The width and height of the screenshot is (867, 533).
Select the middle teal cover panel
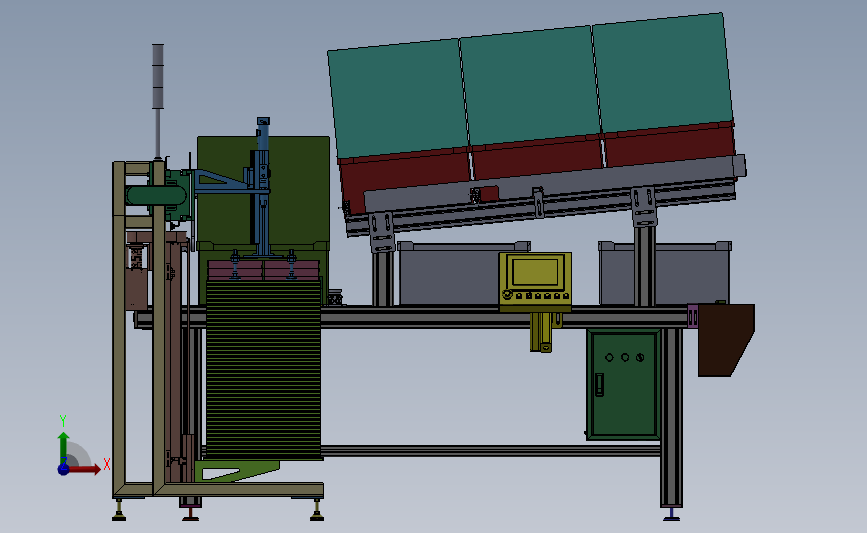click(530, 86)
